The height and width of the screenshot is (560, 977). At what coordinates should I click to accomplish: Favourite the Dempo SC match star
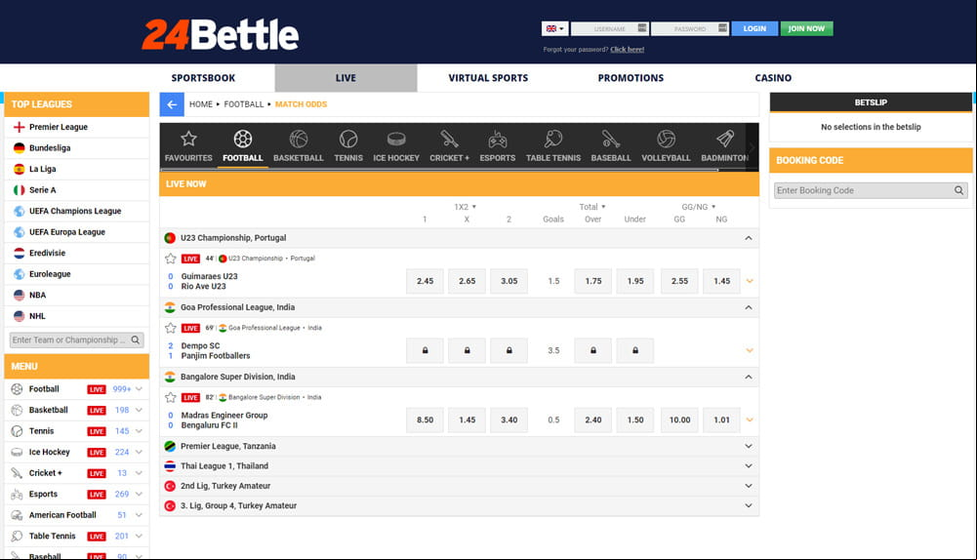coord(171,328)
